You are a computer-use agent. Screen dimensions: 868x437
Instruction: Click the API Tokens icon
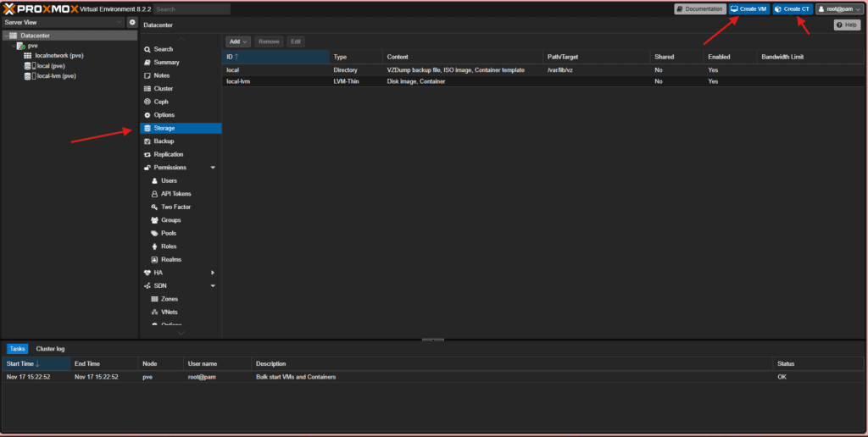(x=155, y=194)
